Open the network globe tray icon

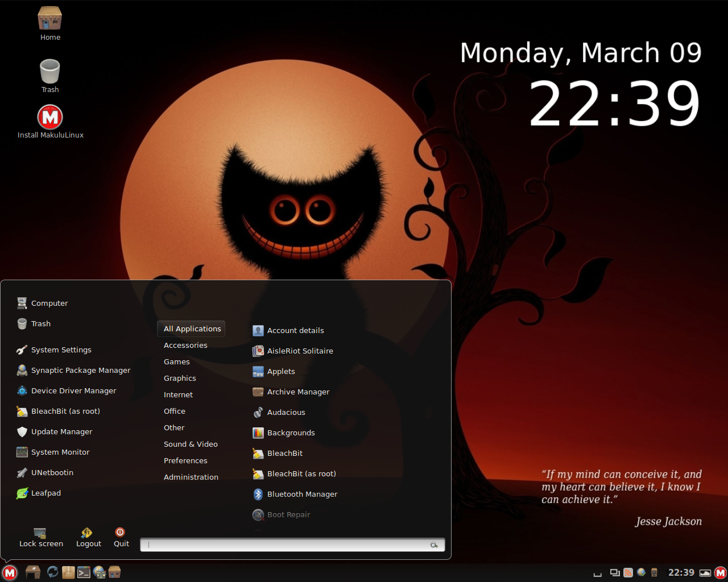pos(642,572)
